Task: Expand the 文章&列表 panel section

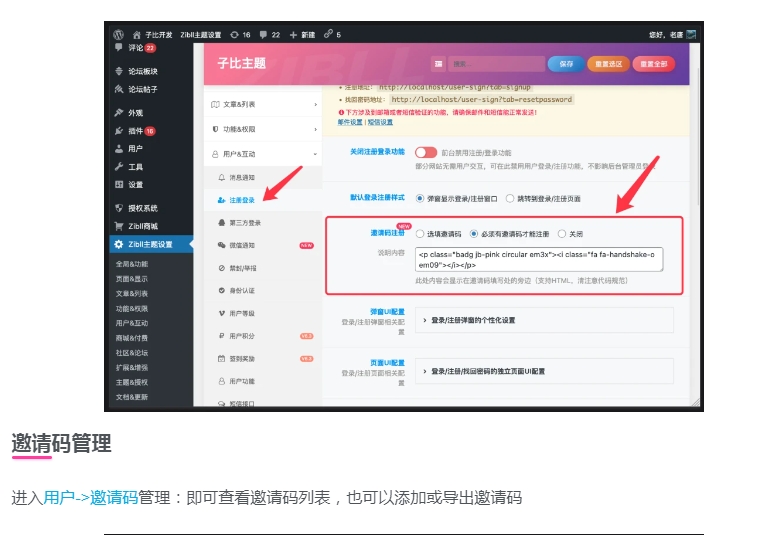Action: point(263,104)
